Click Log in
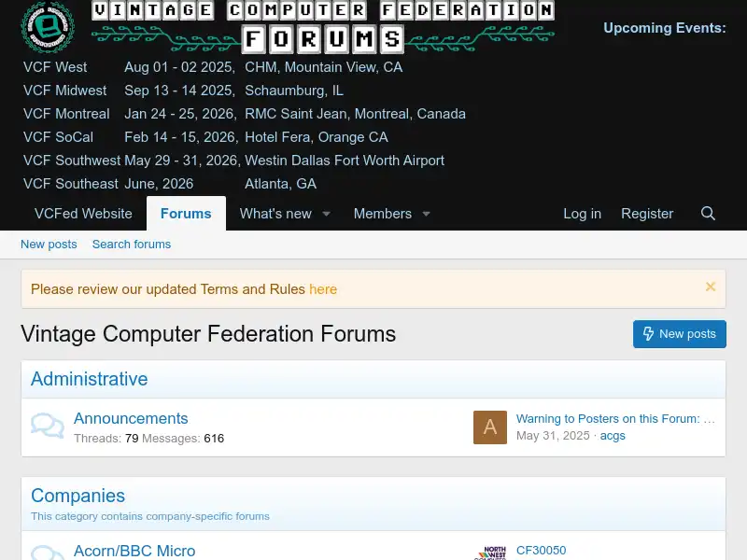The width and height of the screenshot is (747, 560). [582, 214]
